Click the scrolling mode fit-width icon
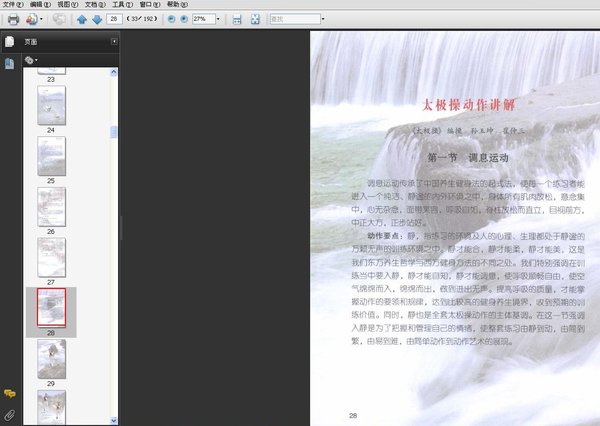Screen dimensions: 600x426 pos(237,19)
